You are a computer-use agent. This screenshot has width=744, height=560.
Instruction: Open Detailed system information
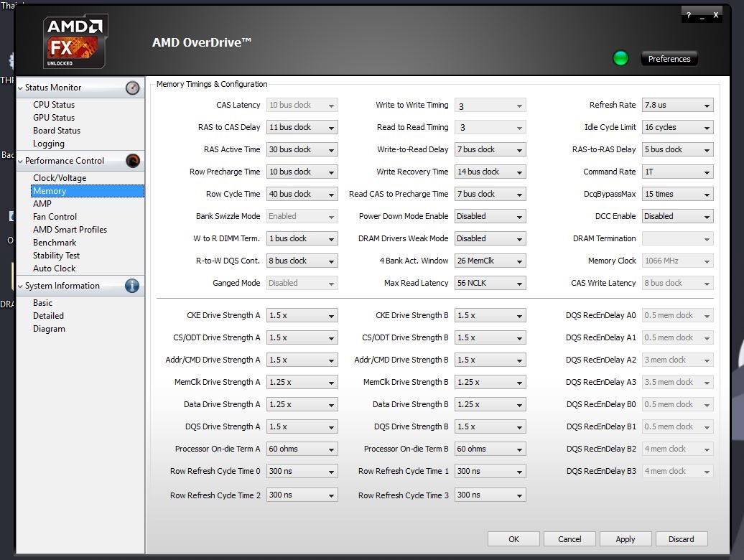pyautogui.click(x=48, y=316)
